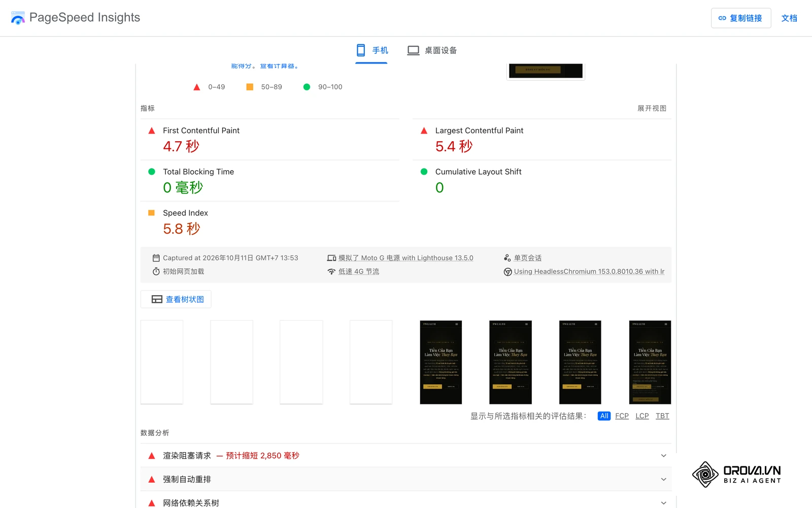Click the page screenshot preview at top right
The height and width of the screenshot is (508, 812).
[546, 71]
